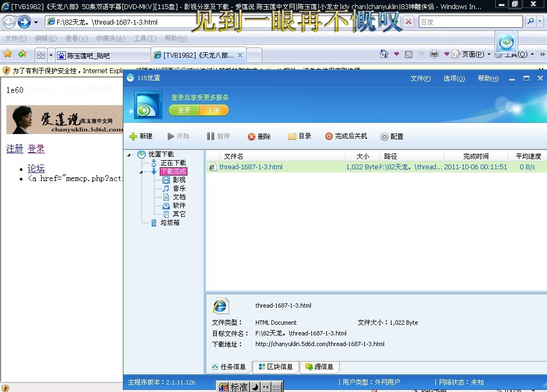Viewport: 547px width, 392px height.
Task: Switch to the 区块信息 tab
Action: pyautogui.click(x=276, y=367)
